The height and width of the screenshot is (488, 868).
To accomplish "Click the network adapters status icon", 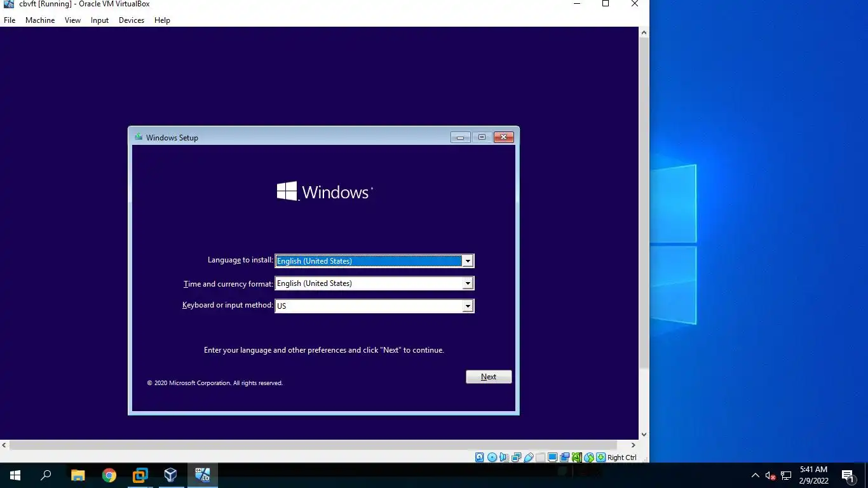I will 517,457.
